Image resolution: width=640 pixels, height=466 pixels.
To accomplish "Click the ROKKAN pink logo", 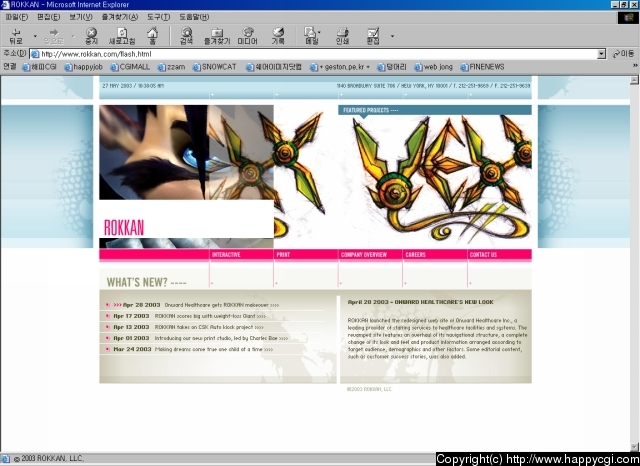I will tap(124, 228).
